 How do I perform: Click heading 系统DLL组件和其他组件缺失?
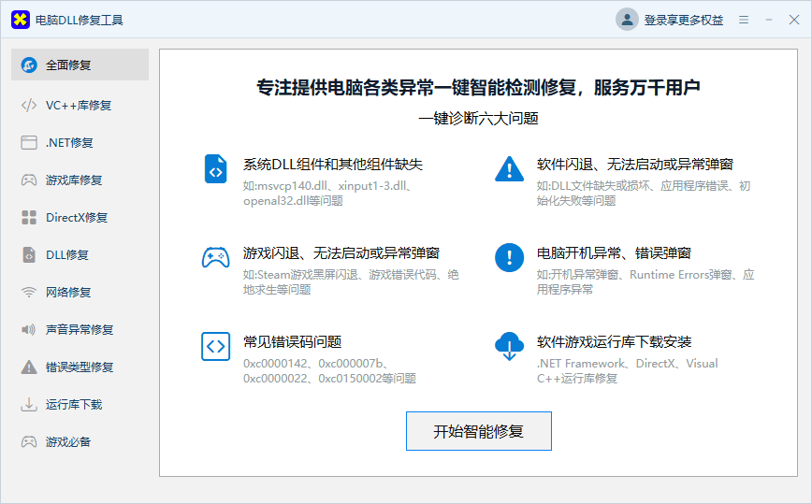point(333,165)
